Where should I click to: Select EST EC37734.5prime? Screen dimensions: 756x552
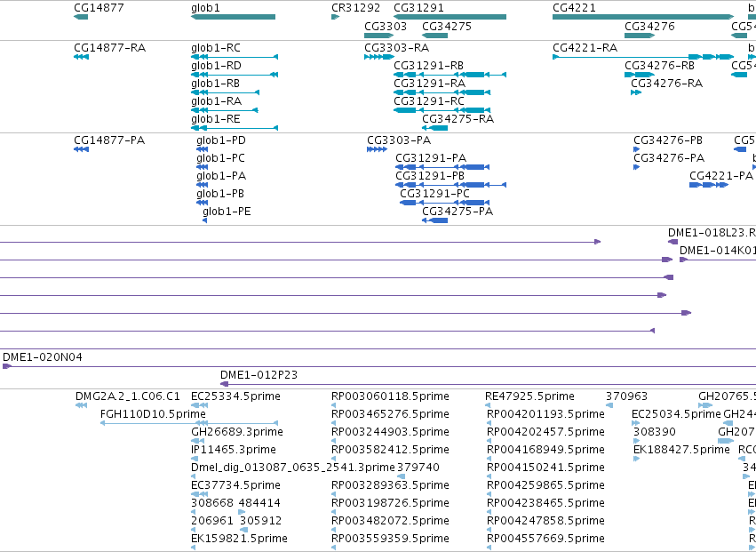[x=199, y=494]
